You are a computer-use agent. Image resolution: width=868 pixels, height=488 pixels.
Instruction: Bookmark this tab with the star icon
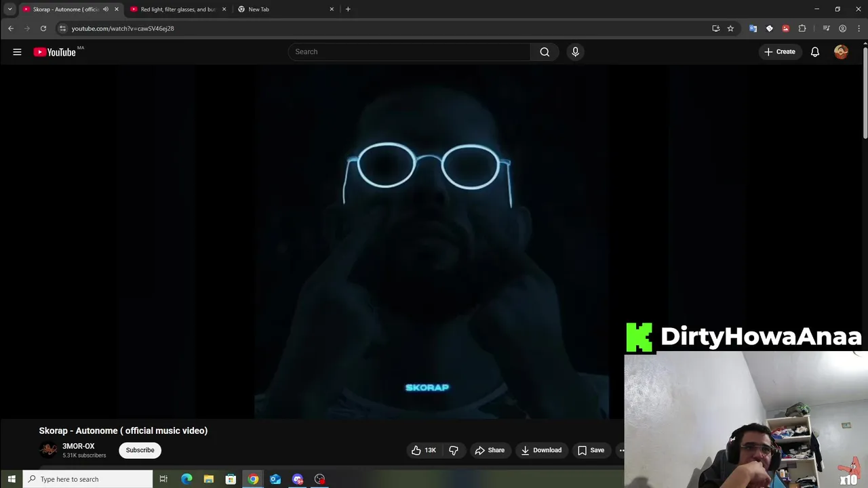pos(730,28)
